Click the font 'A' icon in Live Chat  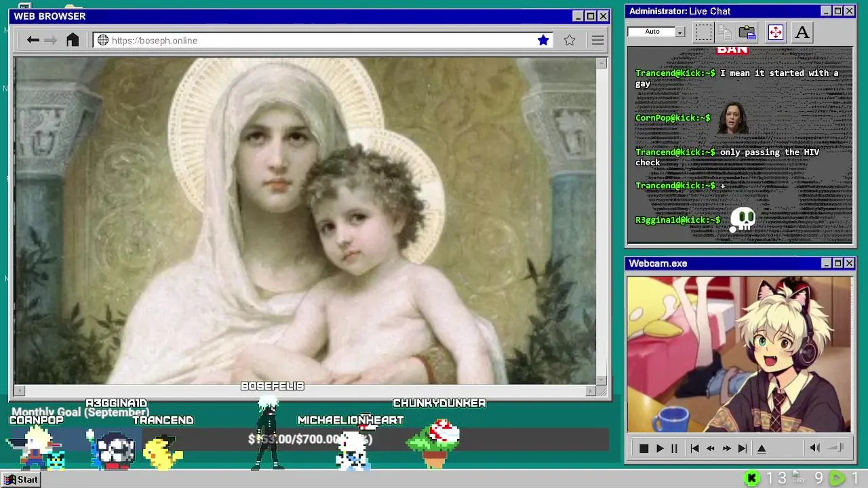pyautogui.click(x=802, y=32)
